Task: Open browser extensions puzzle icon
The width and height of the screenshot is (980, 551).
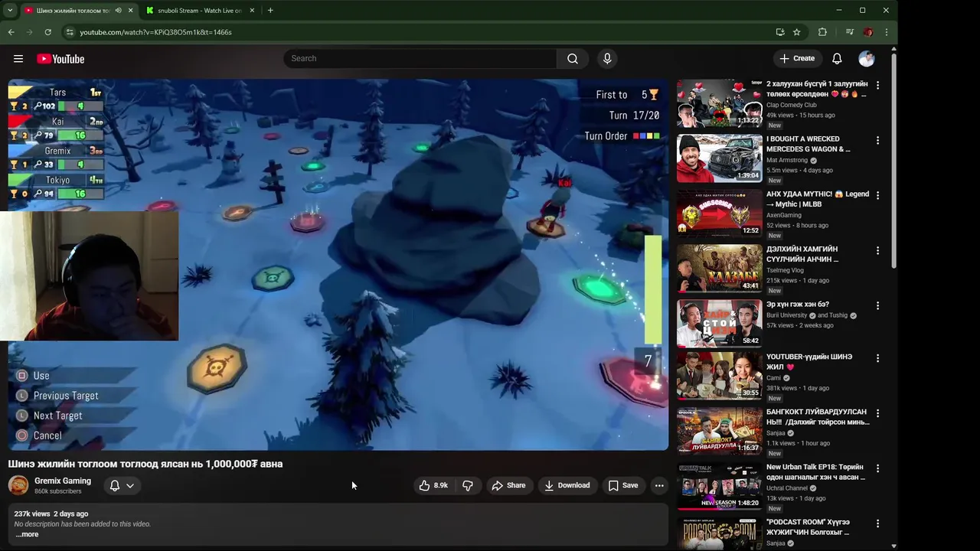Action: pyautogui.click(x=822, y=32)
